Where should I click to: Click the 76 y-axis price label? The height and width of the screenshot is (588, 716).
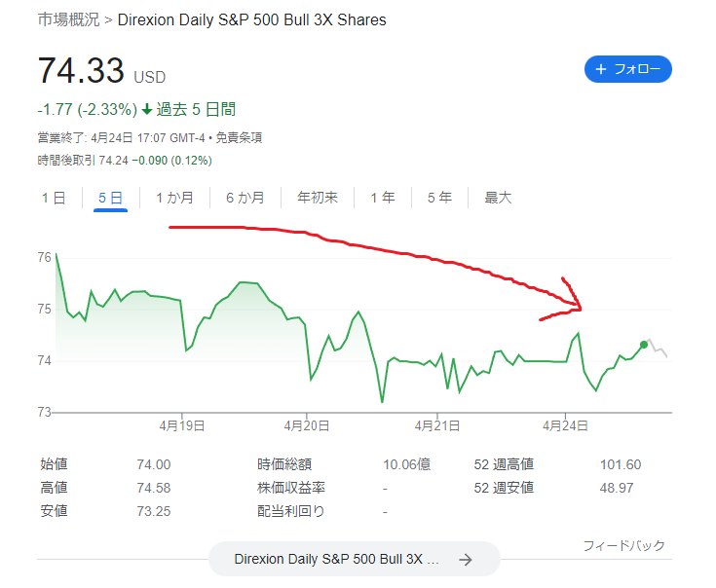[x=44, y=257]
